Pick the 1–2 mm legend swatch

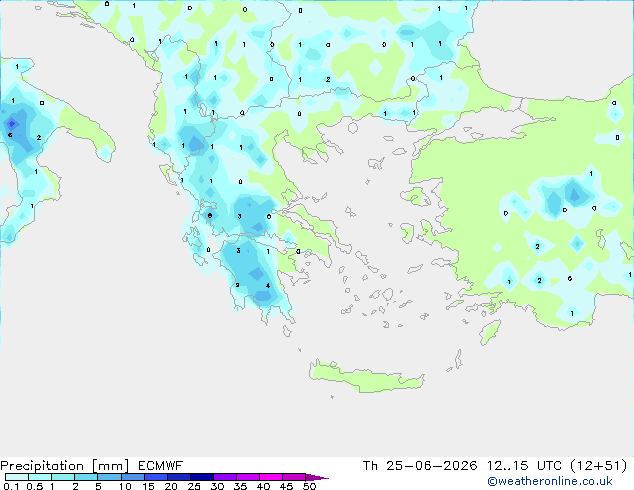(63, 477)
